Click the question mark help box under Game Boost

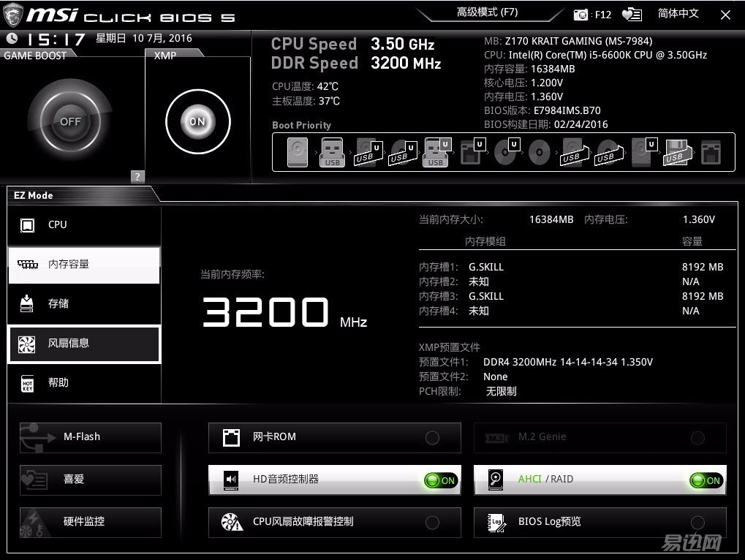(x=137, y=177)
